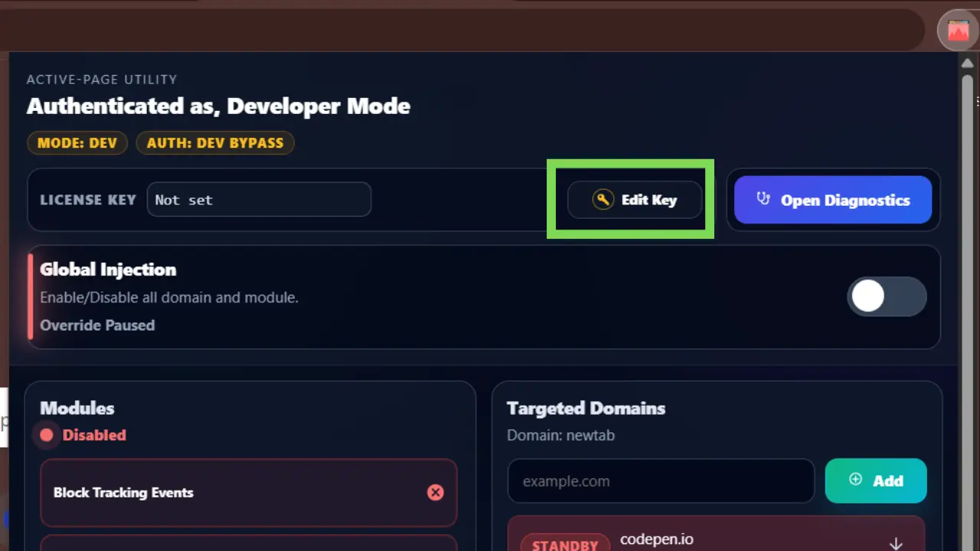Toggle the Global Injection switch
The height and width of the screenshot is (551, 980).
[x=887, y=297]
